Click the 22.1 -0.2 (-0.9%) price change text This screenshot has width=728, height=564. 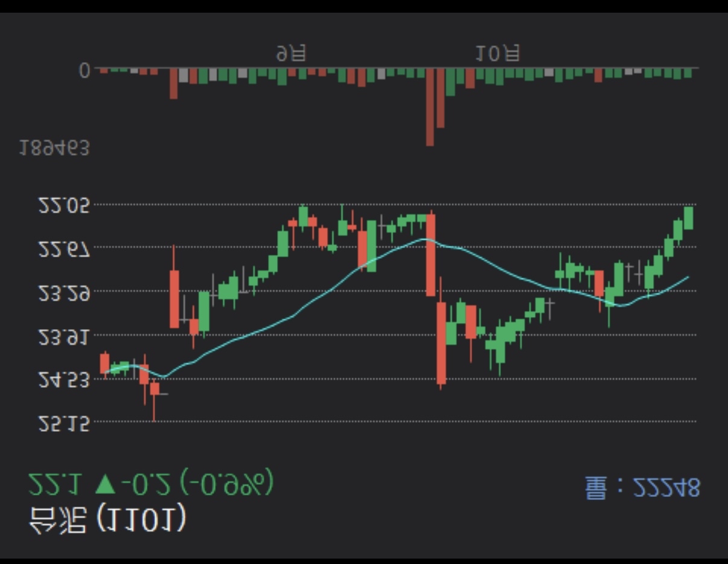[151, 483]
